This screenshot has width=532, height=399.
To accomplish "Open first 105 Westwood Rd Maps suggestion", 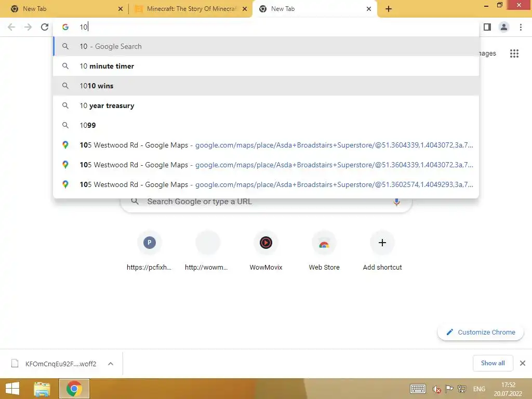I will click(x=266, y=145).
